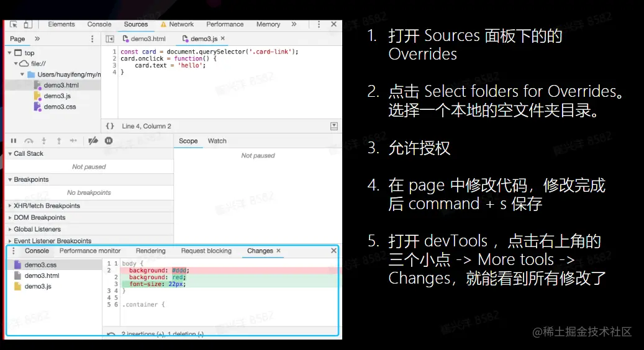644x350 pixels.
Task: Open the Network tab
Action: (177, 24)
